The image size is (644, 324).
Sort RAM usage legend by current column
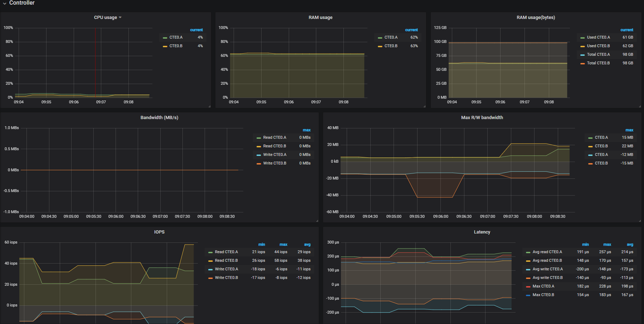[x=411, y=30]
